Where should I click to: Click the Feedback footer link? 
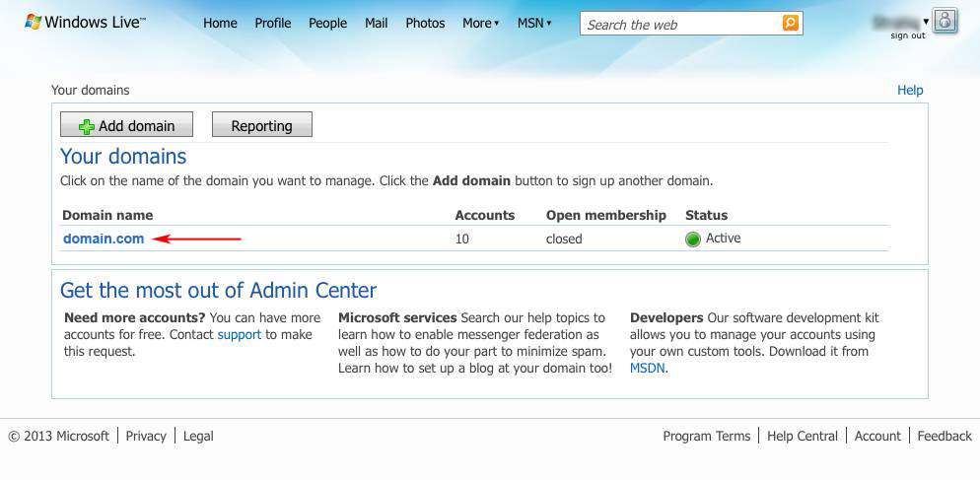pyautogui.click(x=945, y=437)
